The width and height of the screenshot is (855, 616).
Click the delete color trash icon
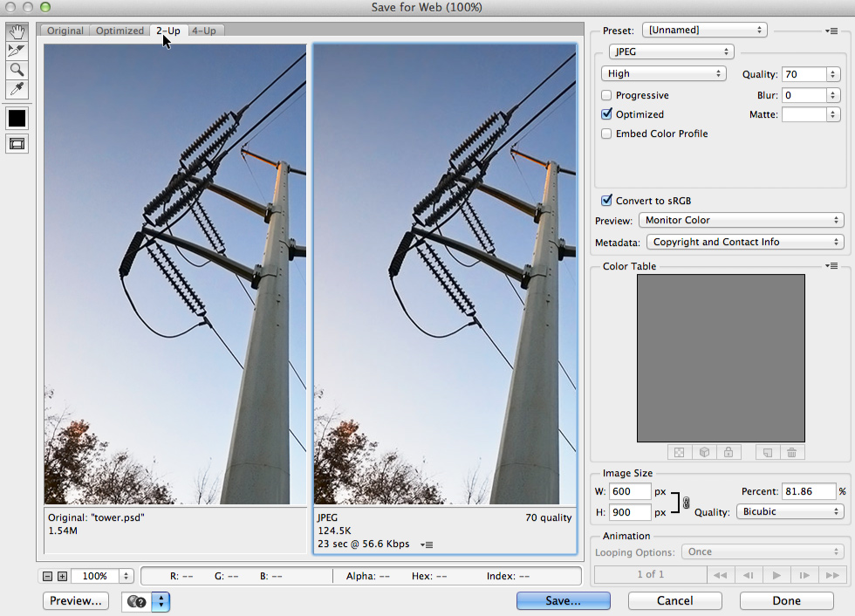pos(792,451)
